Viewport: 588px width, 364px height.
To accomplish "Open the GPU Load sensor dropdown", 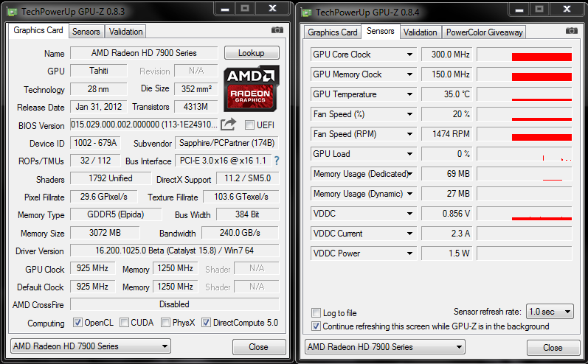I will click(x=410, y=154).
